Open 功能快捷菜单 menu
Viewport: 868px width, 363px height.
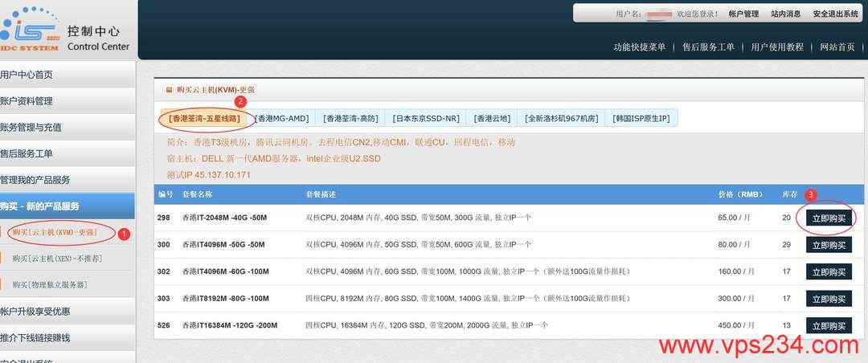pyautogui.click(x=639, y=47)
